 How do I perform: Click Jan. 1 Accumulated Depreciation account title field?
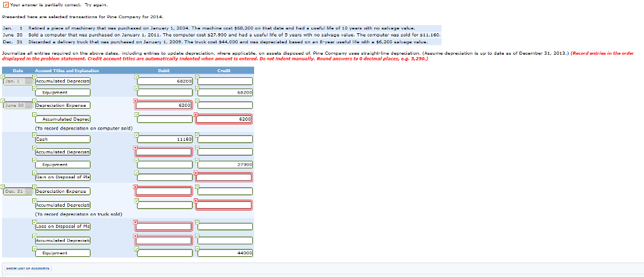point(62,81)
